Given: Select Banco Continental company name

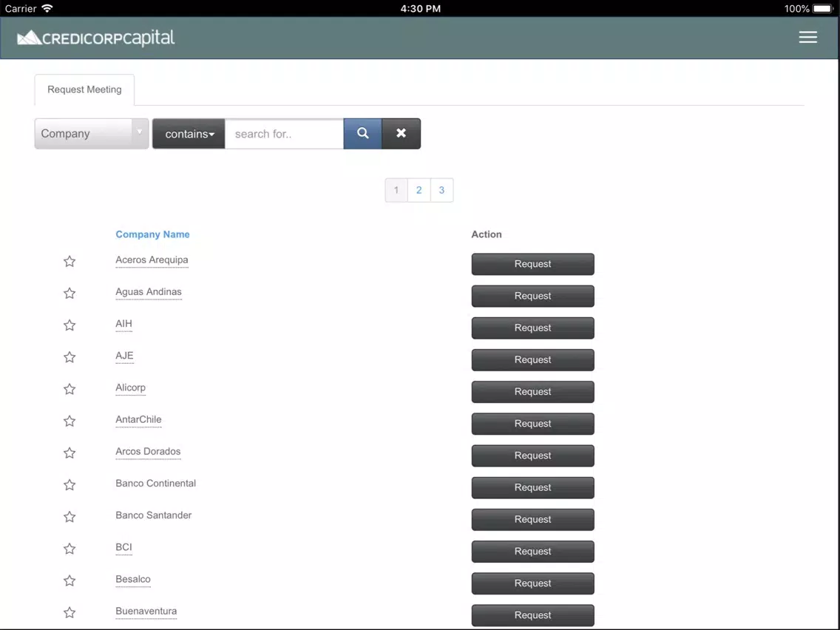Looking at the screenshot, I should point(155,483).
